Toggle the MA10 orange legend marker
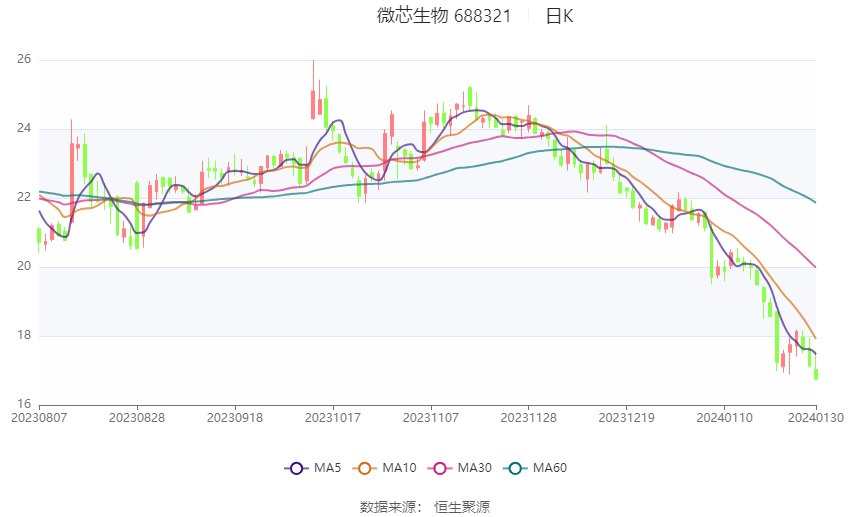 (x=364, y=468)
